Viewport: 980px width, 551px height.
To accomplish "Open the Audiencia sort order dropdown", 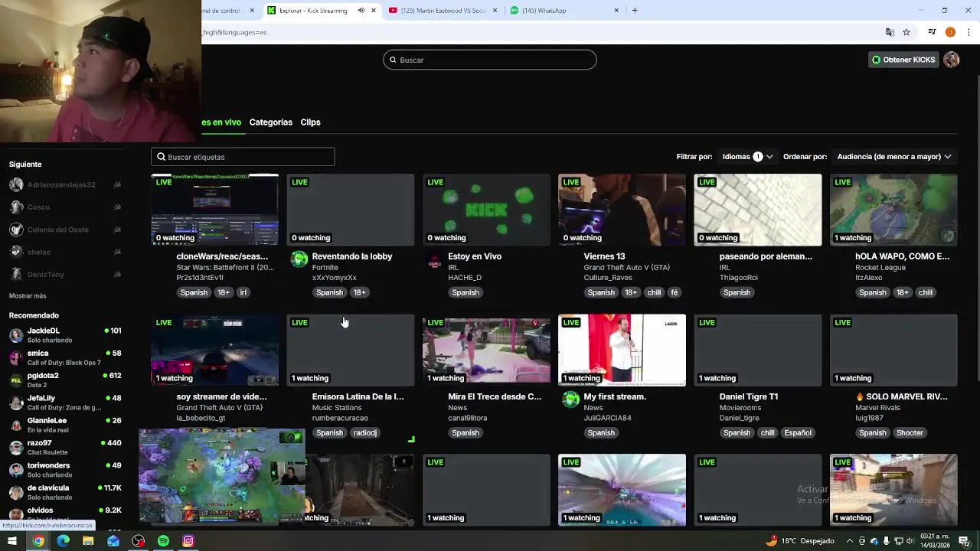I will [893, 156].
